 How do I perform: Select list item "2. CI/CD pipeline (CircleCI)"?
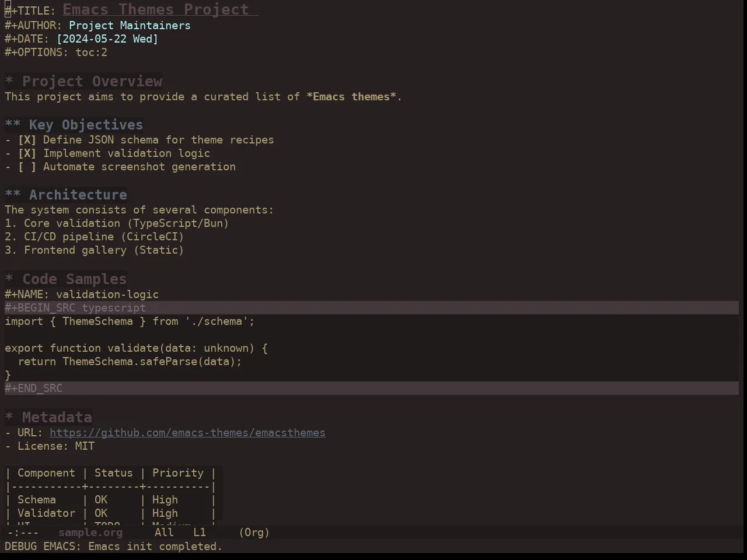coord(95,237)
